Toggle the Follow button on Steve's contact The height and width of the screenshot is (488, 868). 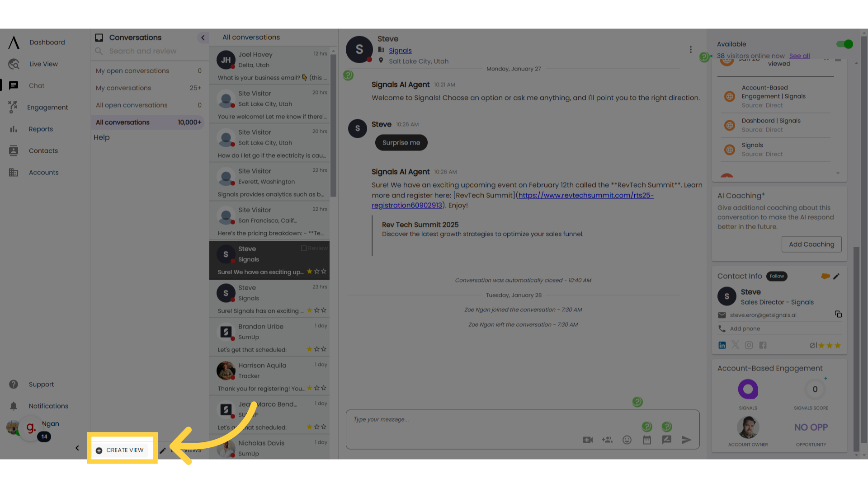point(776,276)
